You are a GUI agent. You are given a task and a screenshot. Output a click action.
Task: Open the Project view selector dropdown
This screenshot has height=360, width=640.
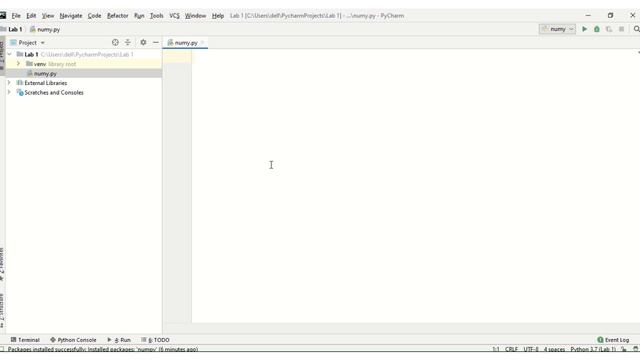coord(27,42)
